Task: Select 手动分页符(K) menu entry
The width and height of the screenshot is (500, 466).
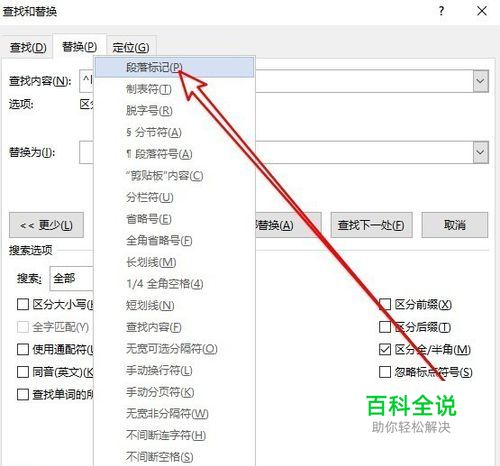Action: point(174,392)
